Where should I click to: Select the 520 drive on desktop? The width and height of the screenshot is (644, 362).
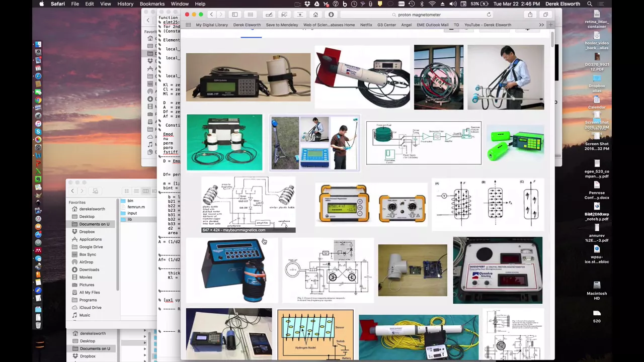pos(597,316)
